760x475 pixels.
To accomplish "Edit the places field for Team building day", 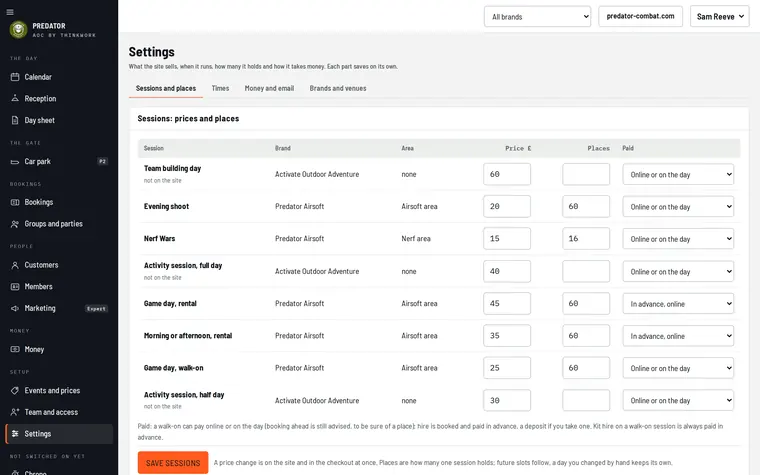I will 586,174.
